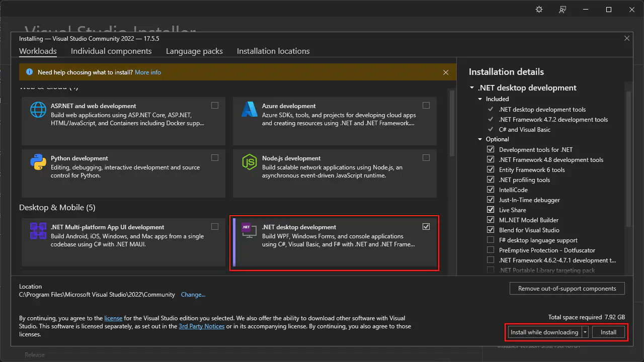Check F# desktop language support

coord(491,240)
